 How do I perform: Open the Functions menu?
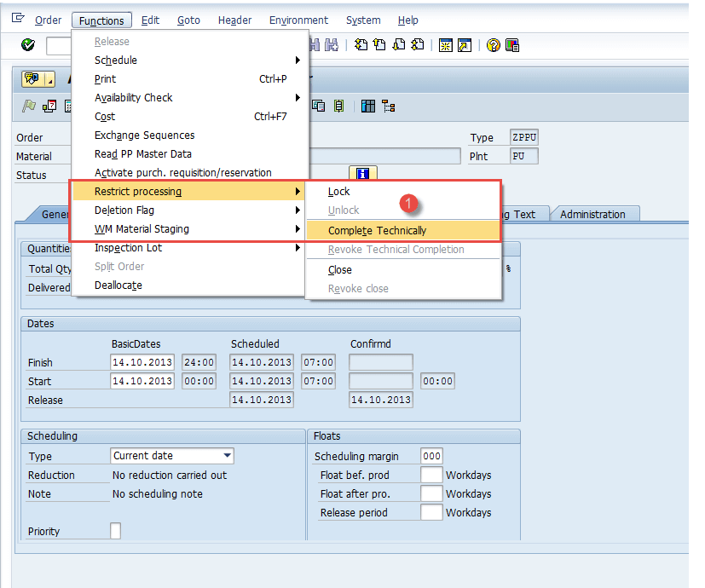(x=101, y=20)
